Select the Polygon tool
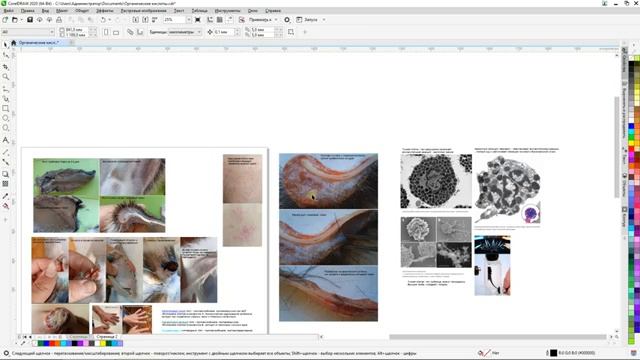 [5, 128]
